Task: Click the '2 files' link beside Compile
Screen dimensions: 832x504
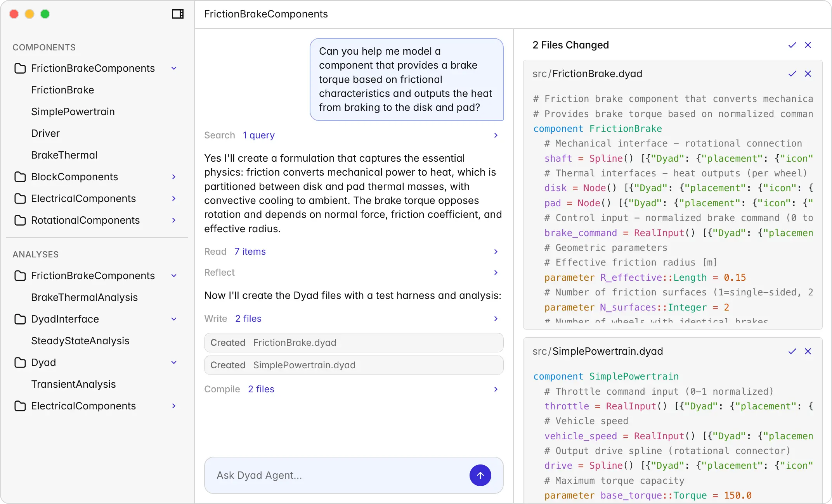Action: click(x=261, y=389)
